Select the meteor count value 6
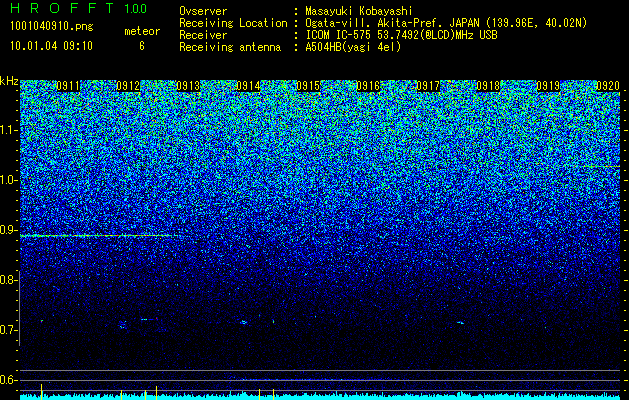This screenshot has width=629, height=400. [x=142, y=46]
